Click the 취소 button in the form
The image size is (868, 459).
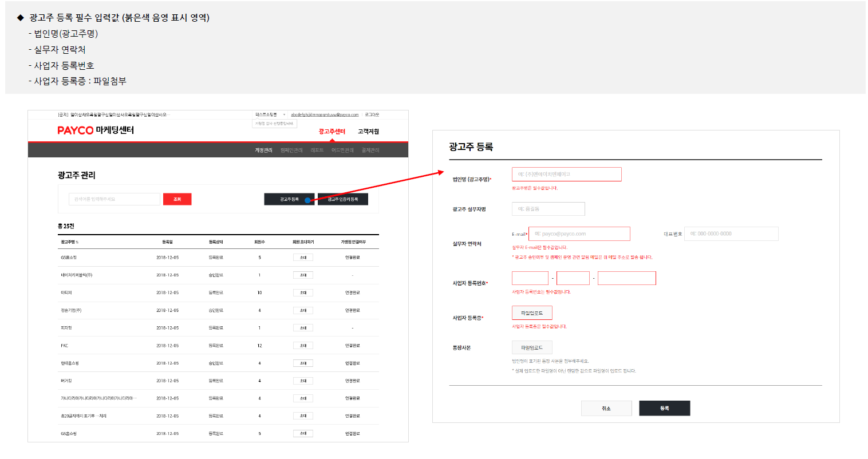coord(606,408)
